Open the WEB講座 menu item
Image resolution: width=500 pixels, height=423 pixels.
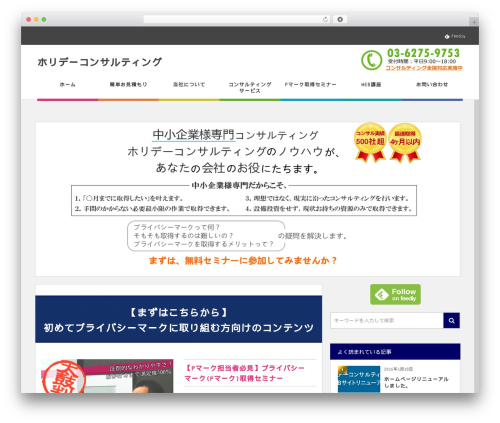coord(371,85)
